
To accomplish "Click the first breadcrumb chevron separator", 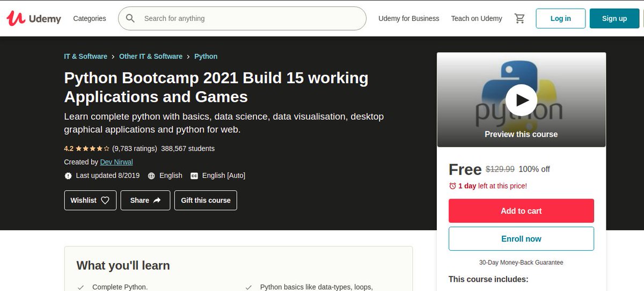I will [113, 56].
